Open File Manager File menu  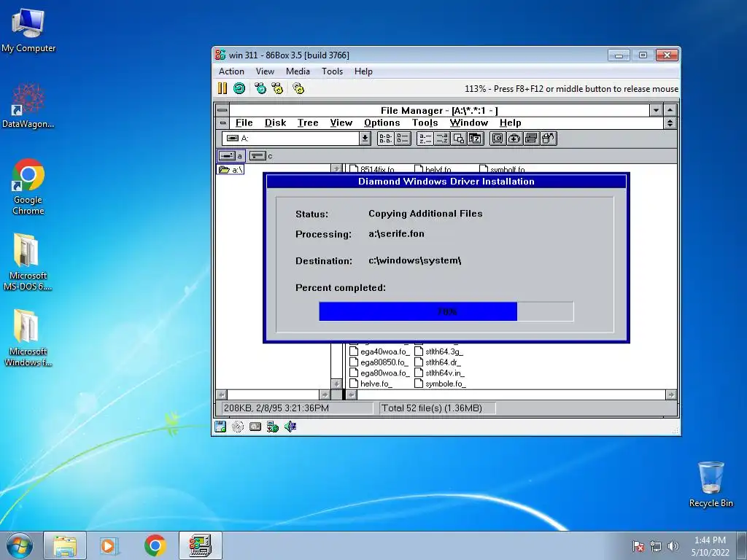pos(244,122)
